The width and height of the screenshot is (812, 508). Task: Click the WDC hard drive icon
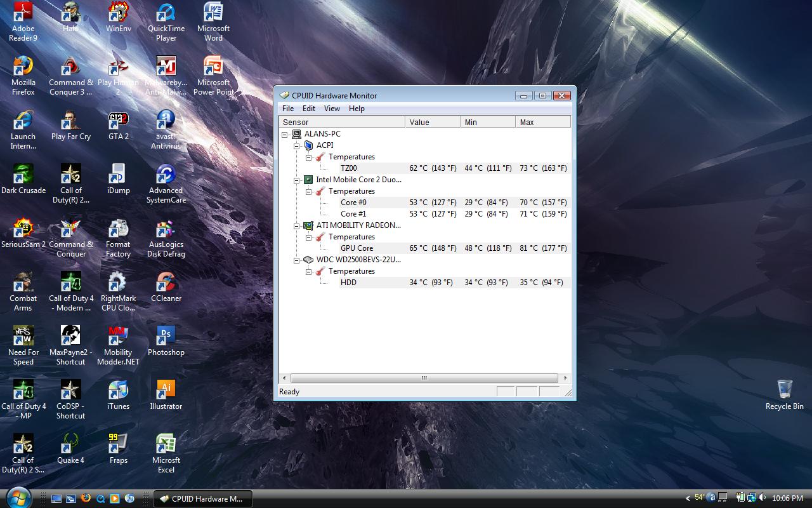click(308, 260)
